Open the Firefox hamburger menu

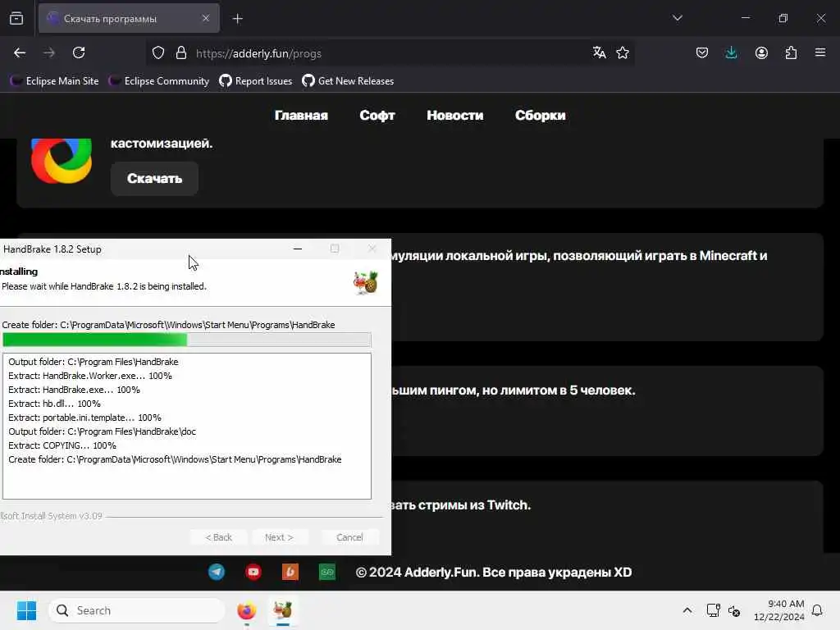tap(820, 52)
